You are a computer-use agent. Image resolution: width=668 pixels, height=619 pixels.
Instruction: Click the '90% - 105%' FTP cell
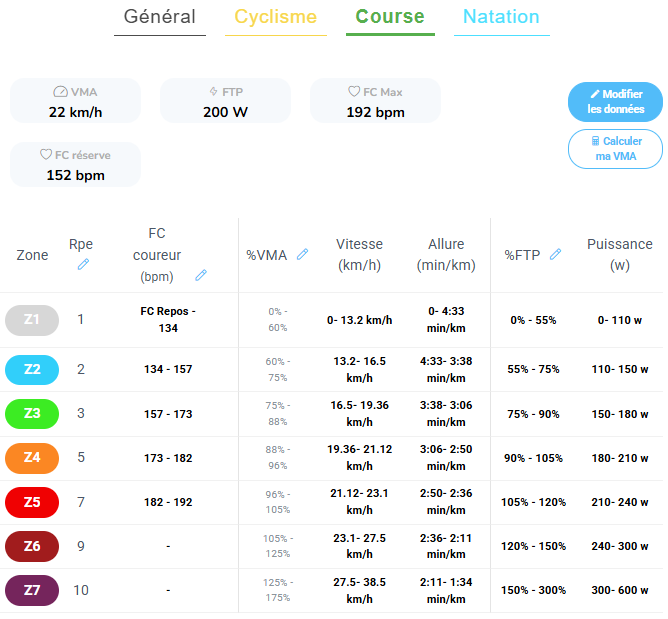point(533,458)
